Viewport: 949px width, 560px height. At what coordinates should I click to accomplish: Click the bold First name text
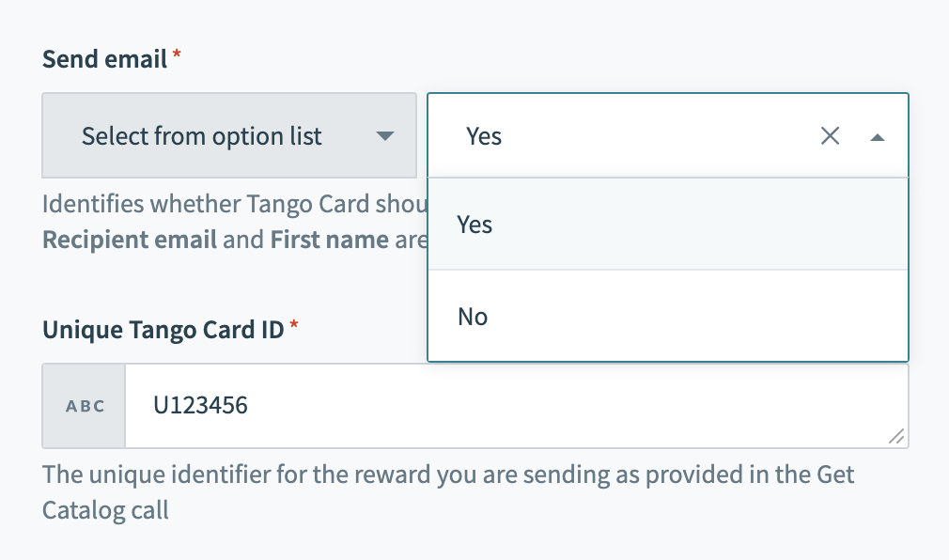[x=329, y=240]
